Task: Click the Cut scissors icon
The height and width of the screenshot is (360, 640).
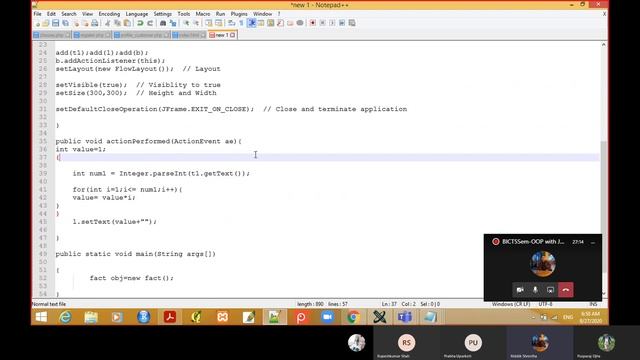Action: pos(107,23)
